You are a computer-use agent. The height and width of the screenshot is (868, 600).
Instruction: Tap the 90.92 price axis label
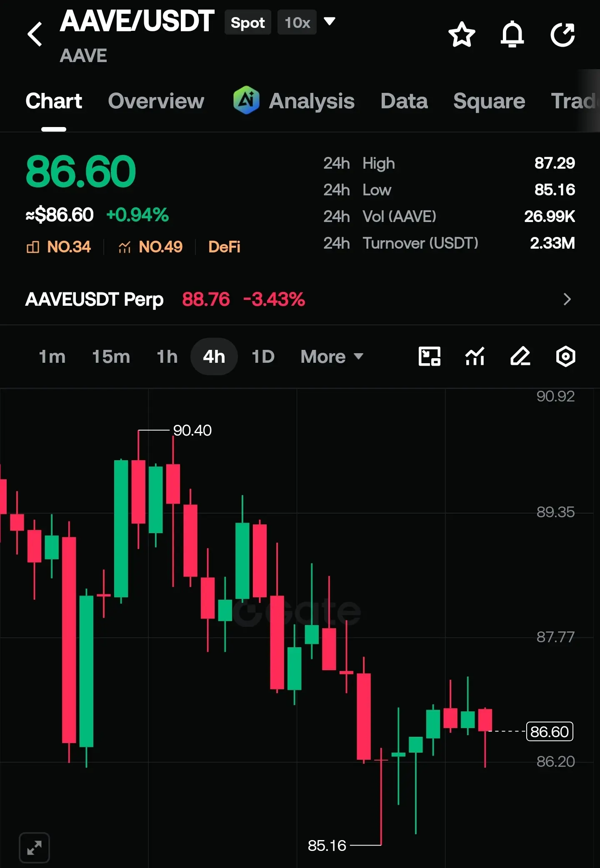(x=555, y=396)
